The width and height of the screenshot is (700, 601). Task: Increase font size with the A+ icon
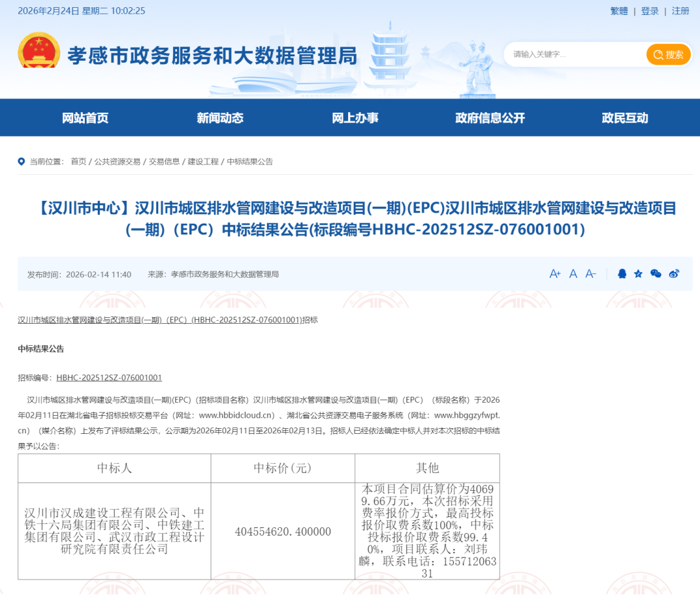click(555, 274)
